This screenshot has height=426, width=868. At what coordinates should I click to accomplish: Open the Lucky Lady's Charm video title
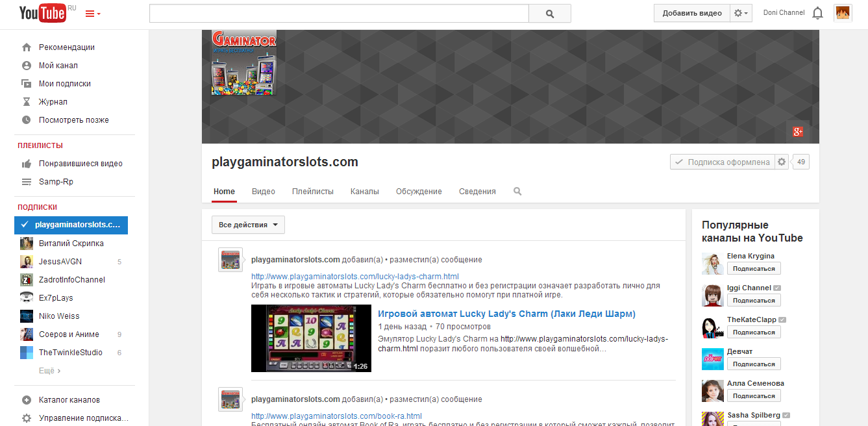coord(506,314)
